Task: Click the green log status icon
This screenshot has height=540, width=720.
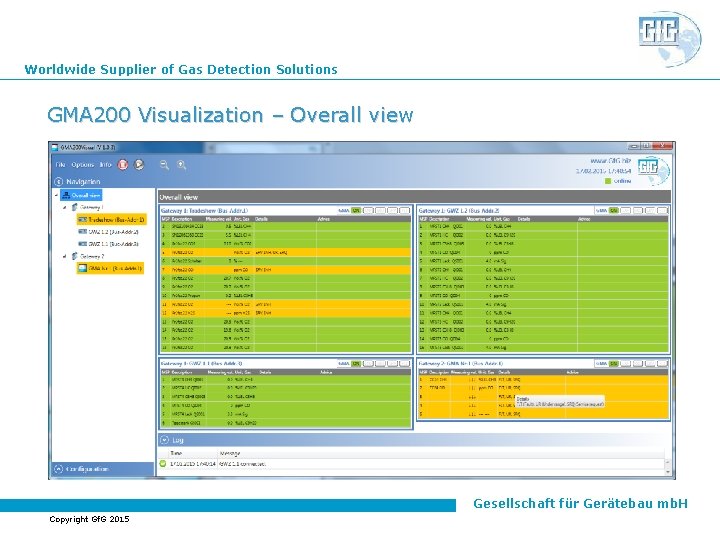Action: (163, 464)
